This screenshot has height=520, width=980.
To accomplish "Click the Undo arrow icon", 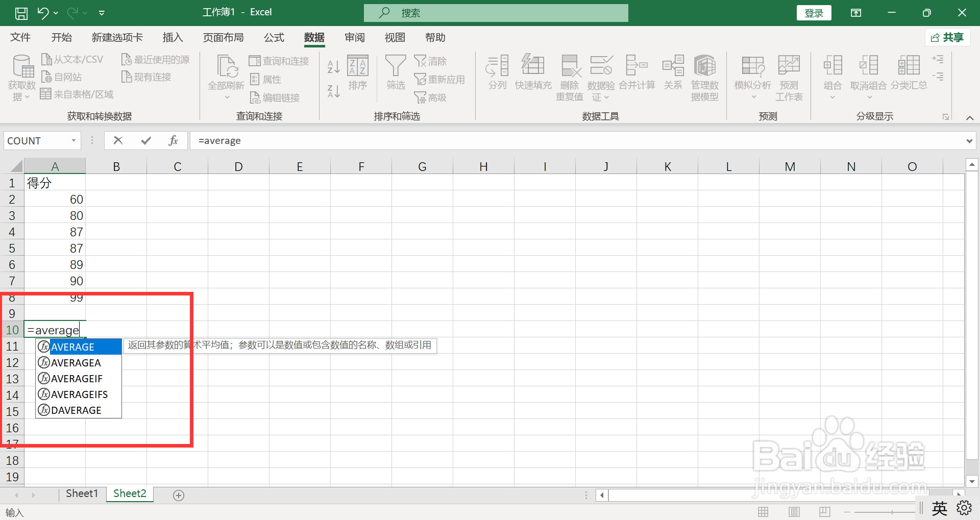I will point(43,13).
